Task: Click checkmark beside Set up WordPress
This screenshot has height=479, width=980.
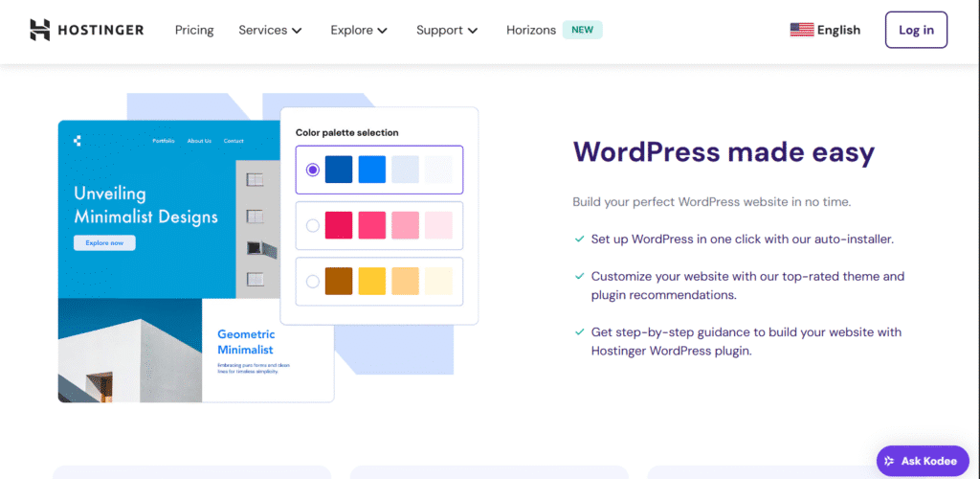Action: (x=579, y=239)
